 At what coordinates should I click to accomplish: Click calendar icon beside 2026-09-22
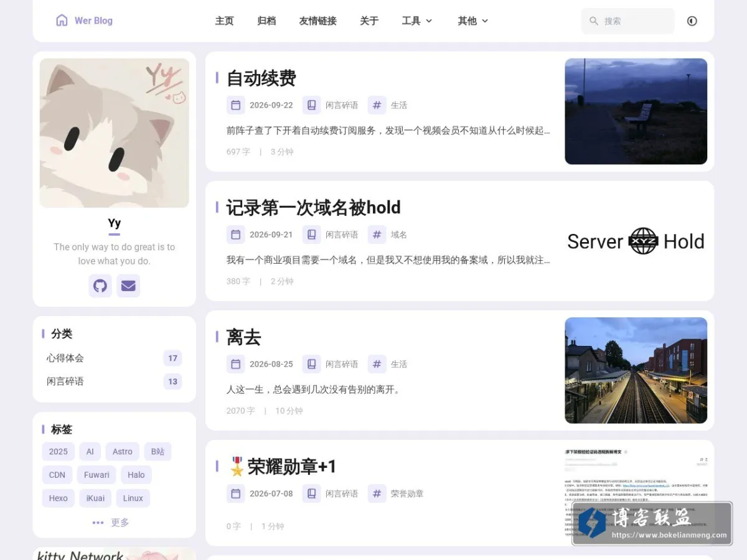236,105
